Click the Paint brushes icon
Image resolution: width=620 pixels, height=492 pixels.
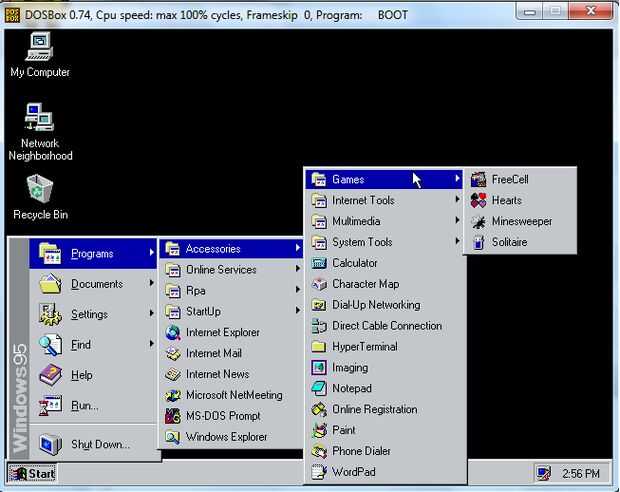[319, 430]
